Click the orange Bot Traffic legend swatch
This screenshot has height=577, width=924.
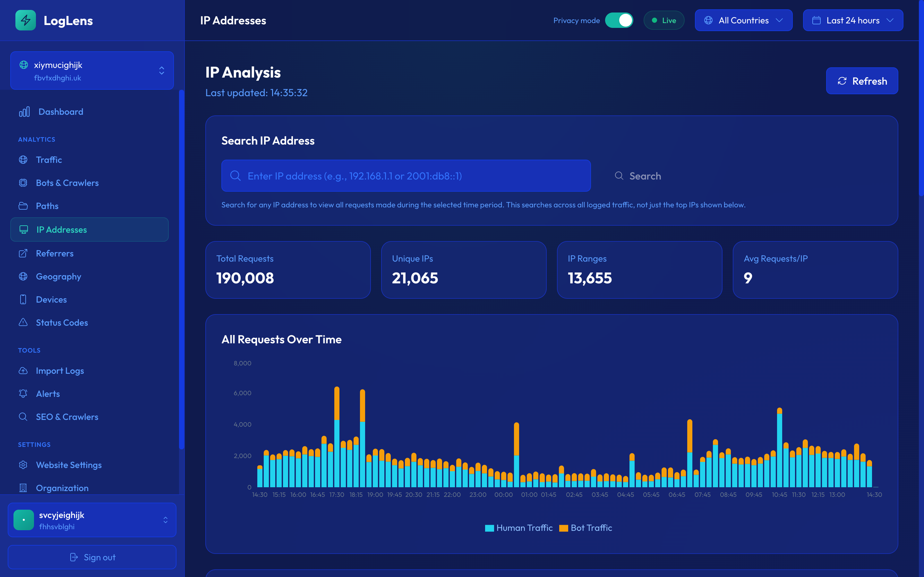point(564,528)
